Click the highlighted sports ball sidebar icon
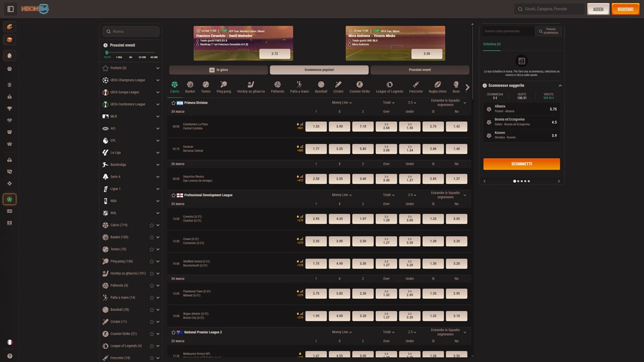 point(10,200)
